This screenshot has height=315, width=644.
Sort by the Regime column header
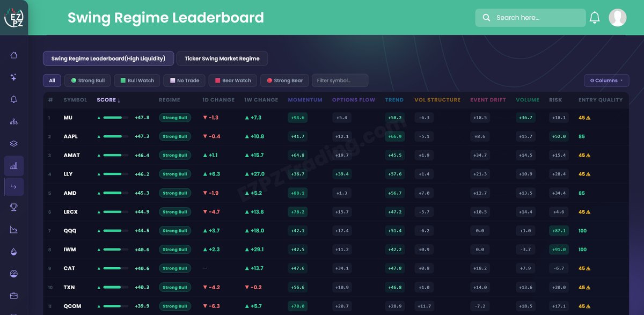point(170,100)
